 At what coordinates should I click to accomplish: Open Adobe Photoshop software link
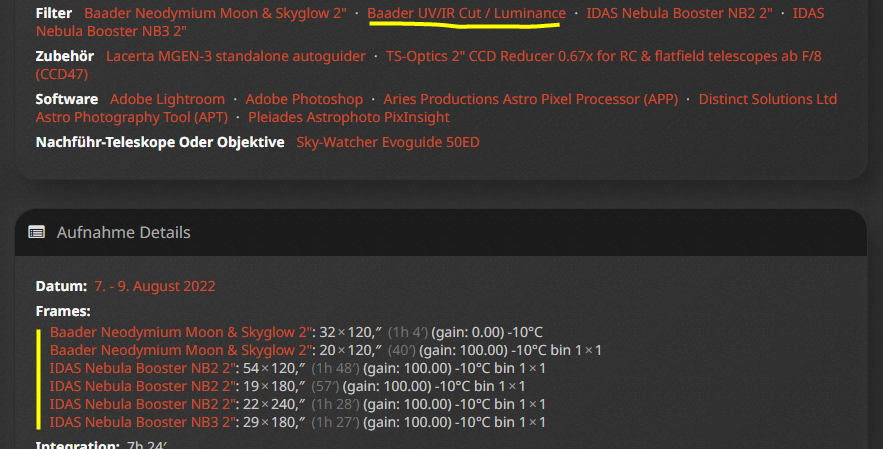point(304,99)
